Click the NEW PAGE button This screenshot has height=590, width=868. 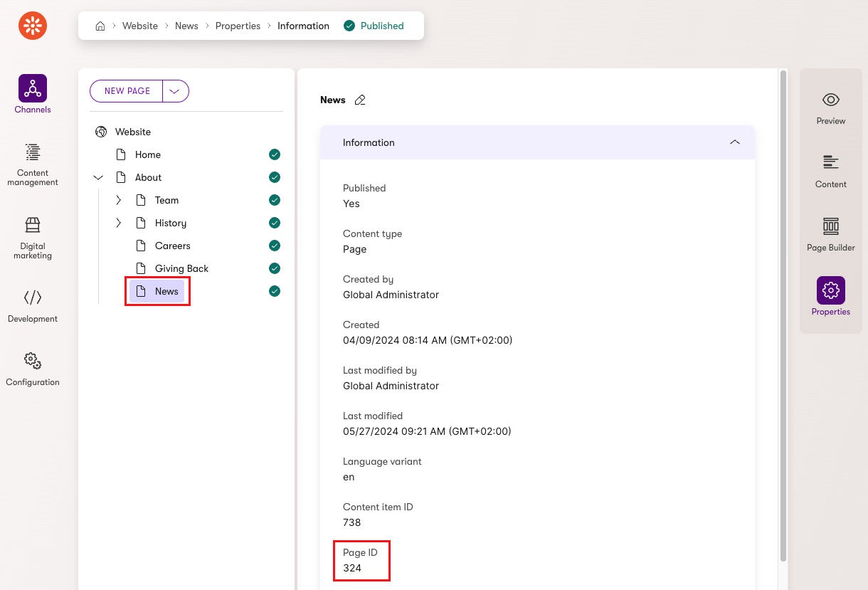(127, 91)
